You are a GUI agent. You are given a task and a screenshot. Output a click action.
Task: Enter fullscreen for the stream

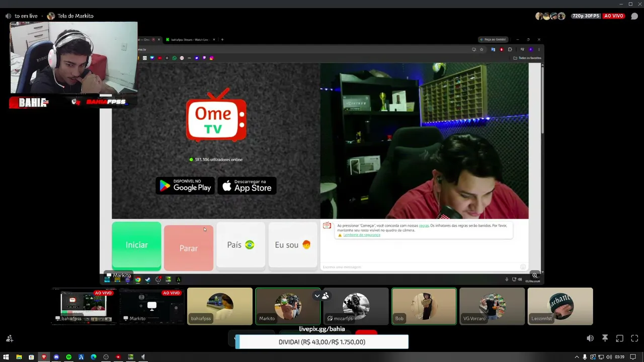click(634, 338)
